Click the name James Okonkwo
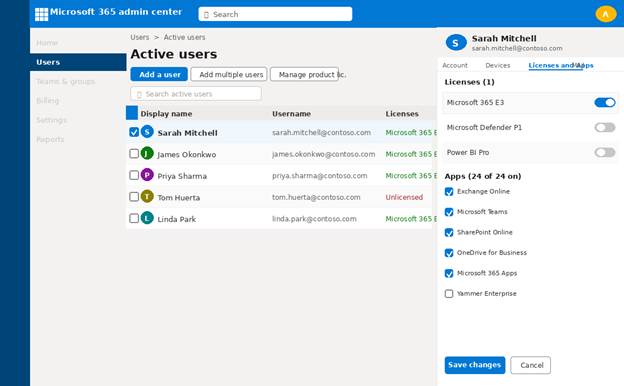Viewport: 624px width, 386px height. pos(187,154)
